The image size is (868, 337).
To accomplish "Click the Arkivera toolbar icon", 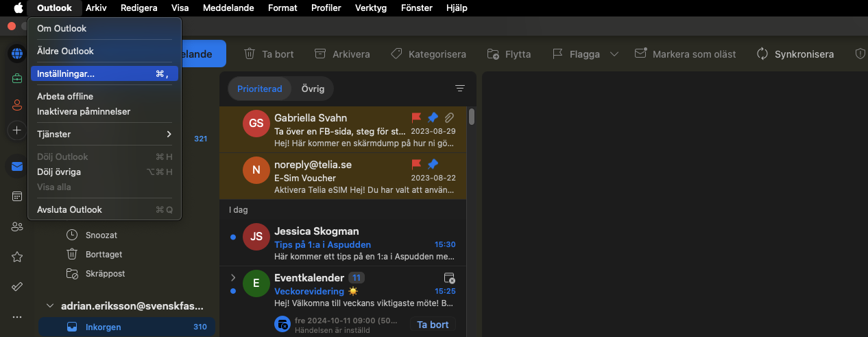I will [320, 54].
